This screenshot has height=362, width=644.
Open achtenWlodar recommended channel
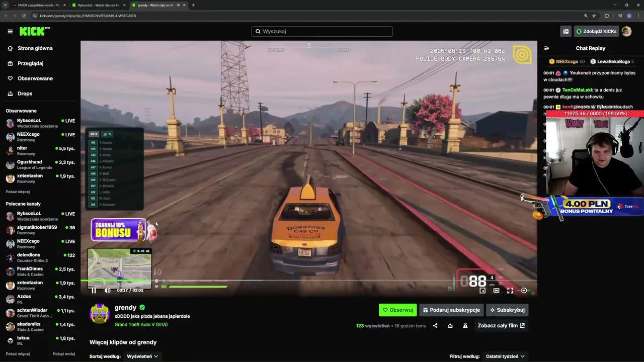(x=40, y=313)
